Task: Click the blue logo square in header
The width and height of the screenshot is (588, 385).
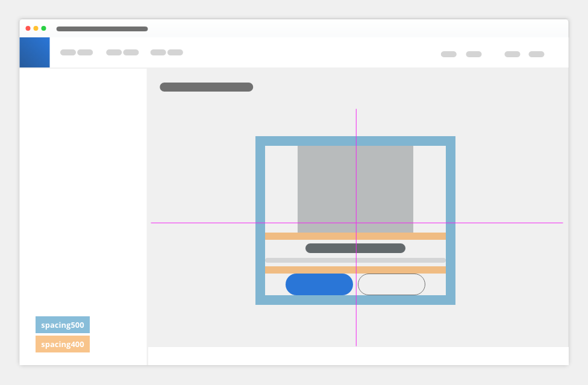Action: (x=34, y=52)
